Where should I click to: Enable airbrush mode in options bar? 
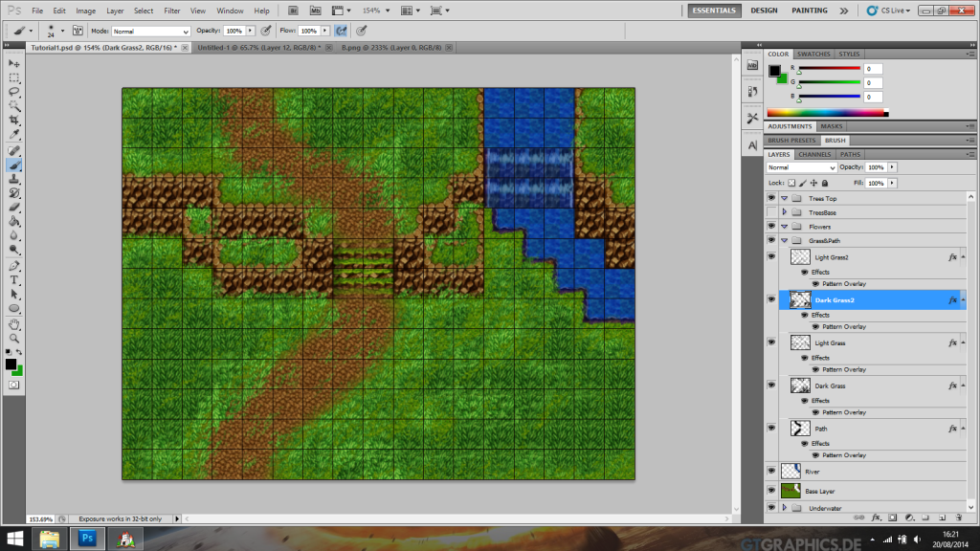click(x=342, y=31)
